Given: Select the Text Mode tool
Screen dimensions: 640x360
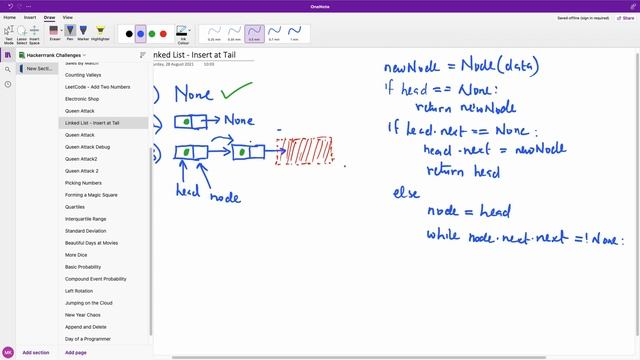Looking at the screenshot, I should tap(9, 35).
